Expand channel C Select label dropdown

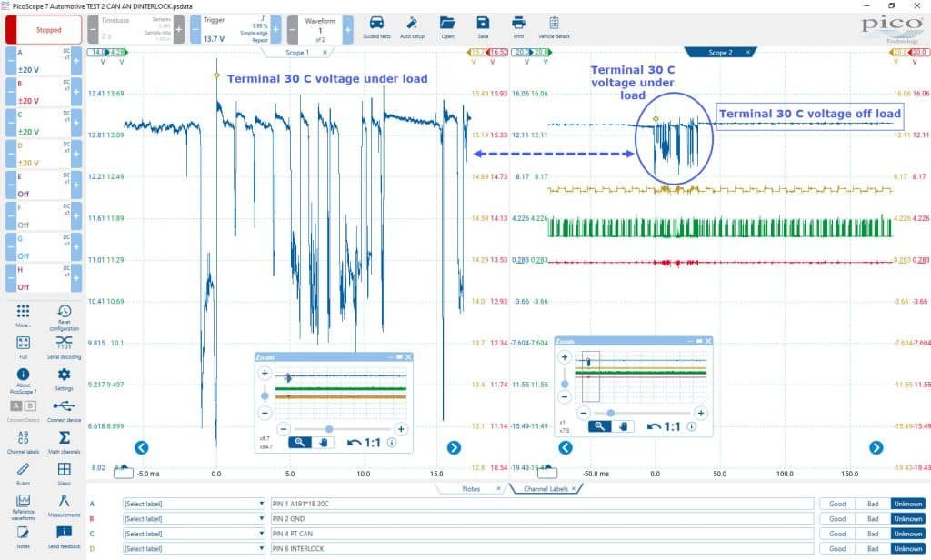[x=194, y=534]
